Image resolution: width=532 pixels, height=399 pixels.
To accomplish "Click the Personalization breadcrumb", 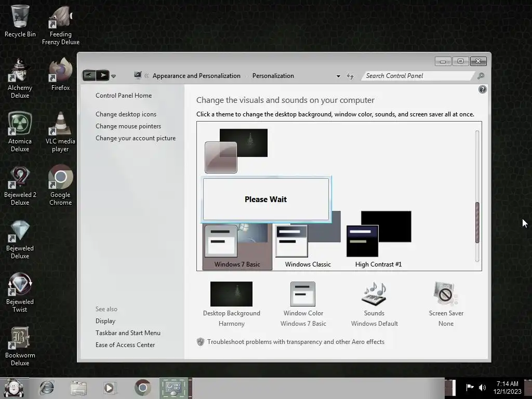I will tap(273, 76).
